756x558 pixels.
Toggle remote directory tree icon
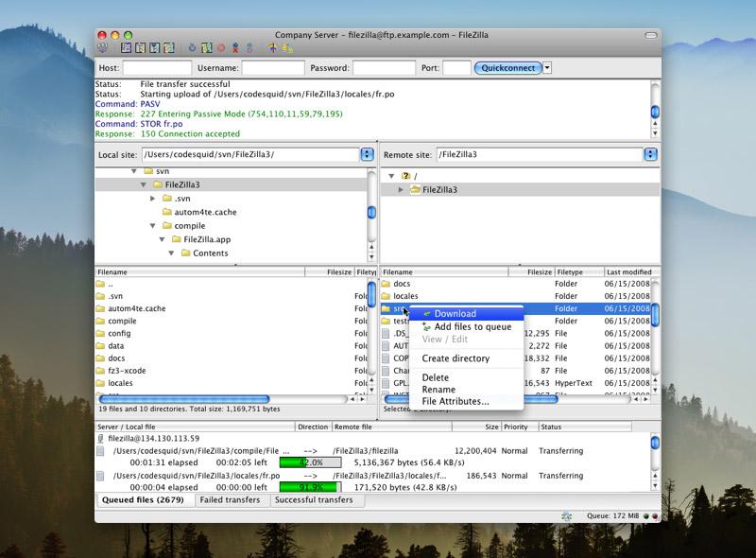154,47
